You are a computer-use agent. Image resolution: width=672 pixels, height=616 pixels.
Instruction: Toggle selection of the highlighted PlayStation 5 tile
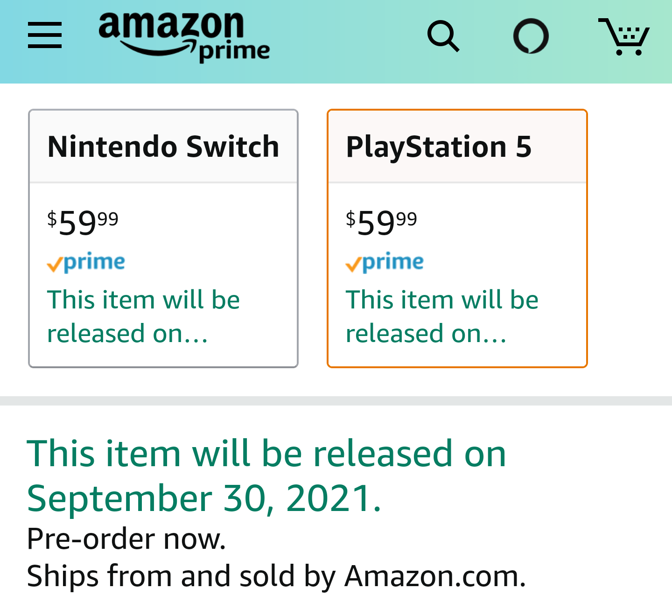pos(456,238)
